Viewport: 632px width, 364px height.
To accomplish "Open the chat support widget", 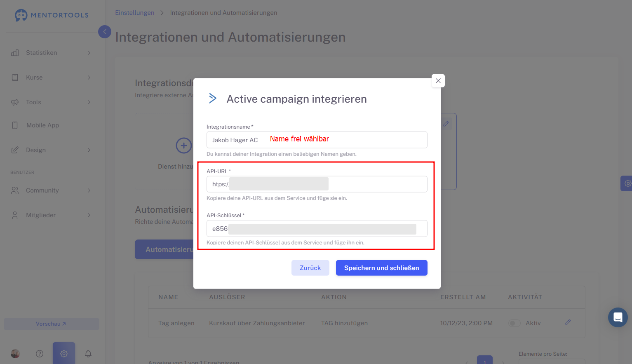I will coord(618,317).
